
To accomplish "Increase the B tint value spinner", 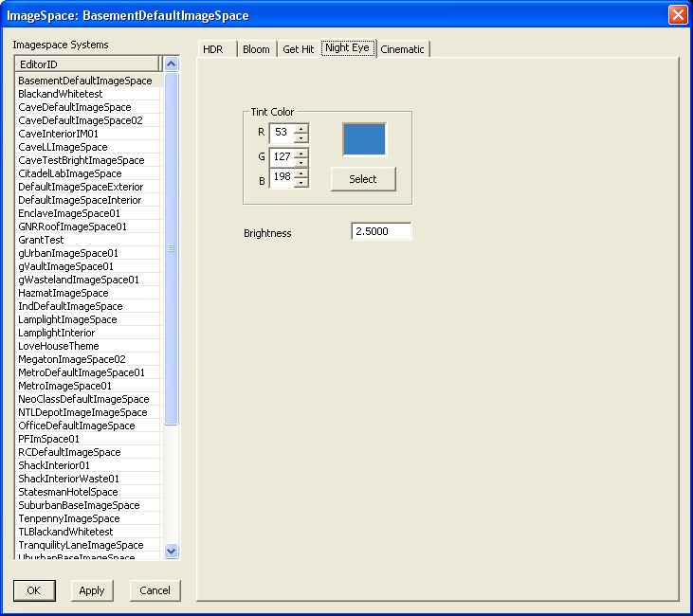I will [x=301, y=173].
